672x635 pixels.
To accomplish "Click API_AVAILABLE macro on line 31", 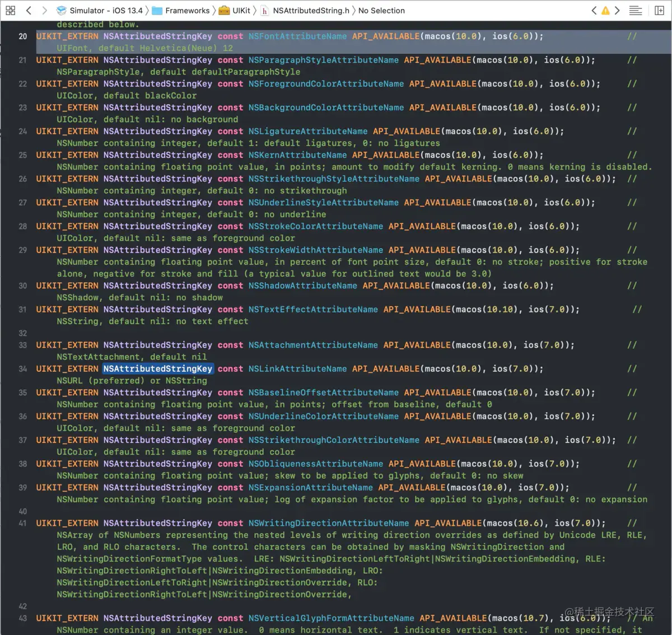I will pos(417,309).
